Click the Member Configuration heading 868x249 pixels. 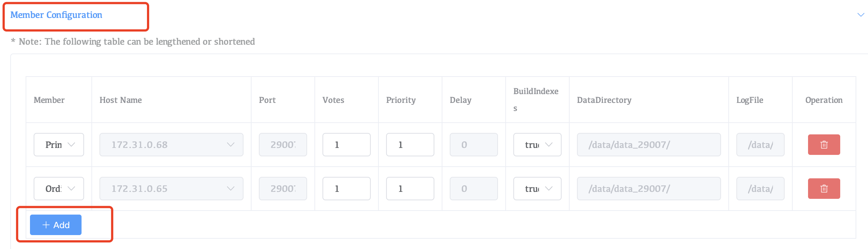point(56,15)
